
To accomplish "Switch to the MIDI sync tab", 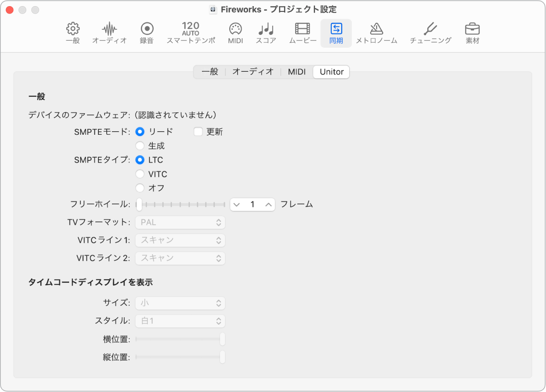I will point(297,72).
